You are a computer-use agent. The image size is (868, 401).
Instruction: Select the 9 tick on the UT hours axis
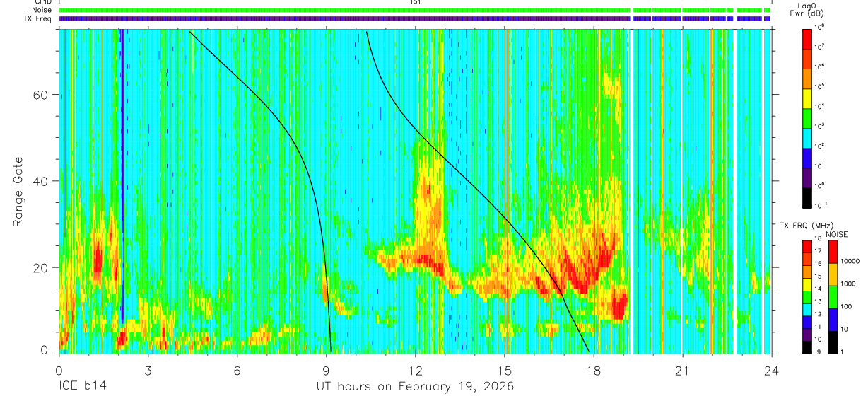coord(326,370)
